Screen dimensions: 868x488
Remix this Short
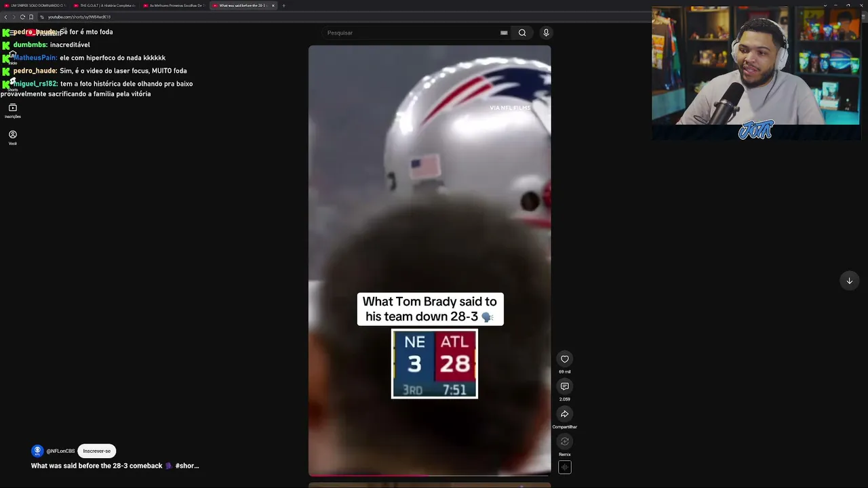[564, 442]
